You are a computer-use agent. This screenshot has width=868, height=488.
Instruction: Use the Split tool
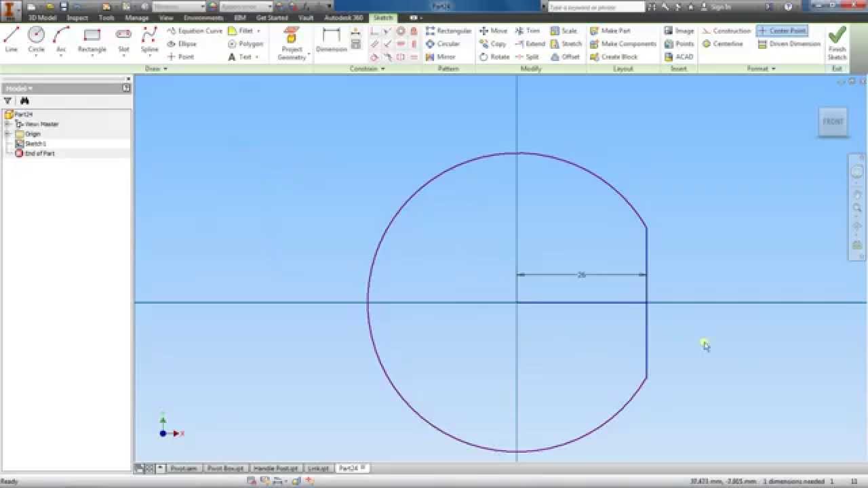[x=527, y=57]
